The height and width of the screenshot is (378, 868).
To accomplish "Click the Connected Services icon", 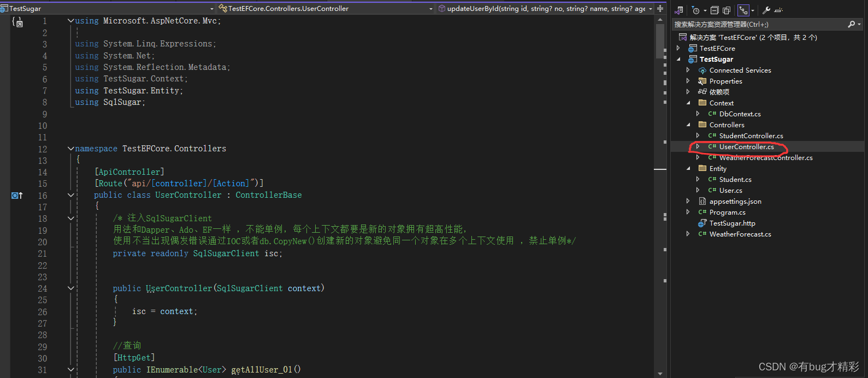I will (x=702, y=70).
